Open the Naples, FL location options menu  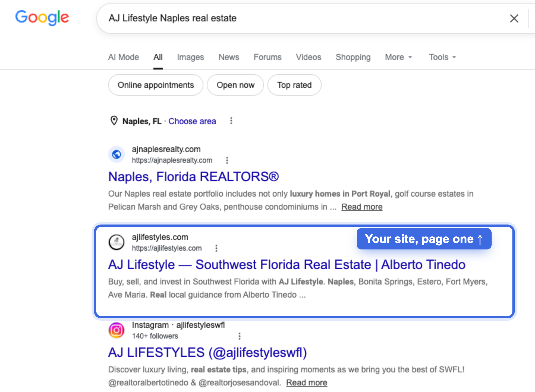[231, 121]
